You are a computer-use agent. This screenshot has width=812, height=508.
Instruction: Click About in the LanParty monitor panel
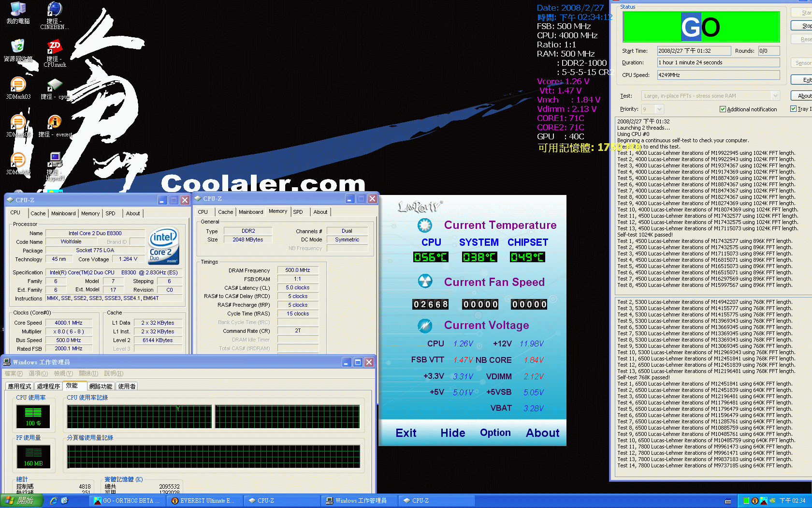[543, 433]
